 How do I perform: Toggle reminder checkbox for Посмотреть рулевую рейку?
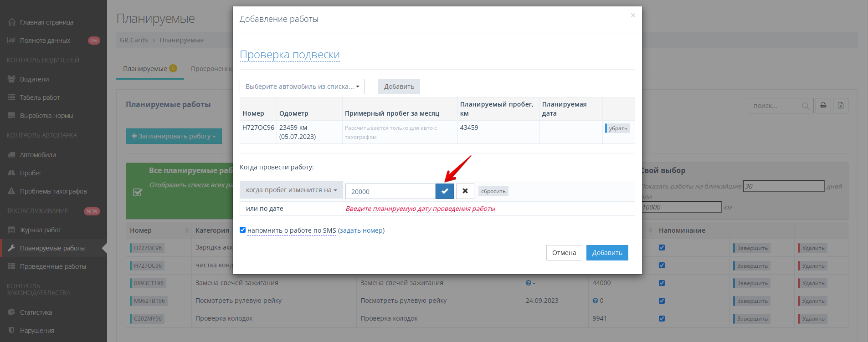(x=662, y=301)
